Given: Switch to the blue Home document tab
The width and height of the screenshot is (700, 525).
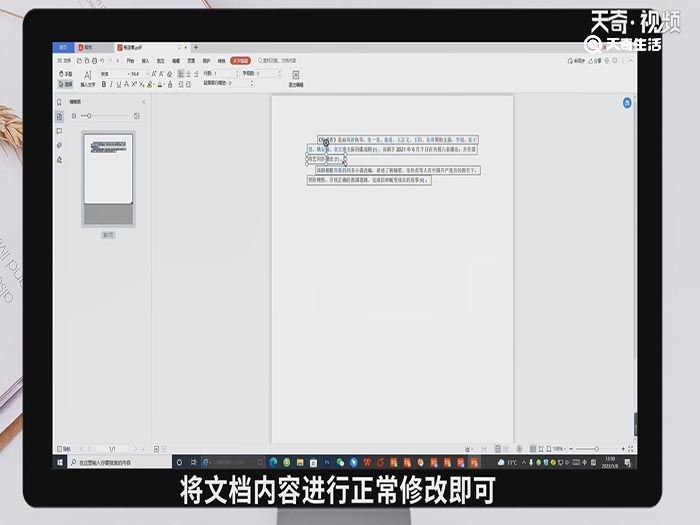Looking at the screenshot, I should point(63,47).
